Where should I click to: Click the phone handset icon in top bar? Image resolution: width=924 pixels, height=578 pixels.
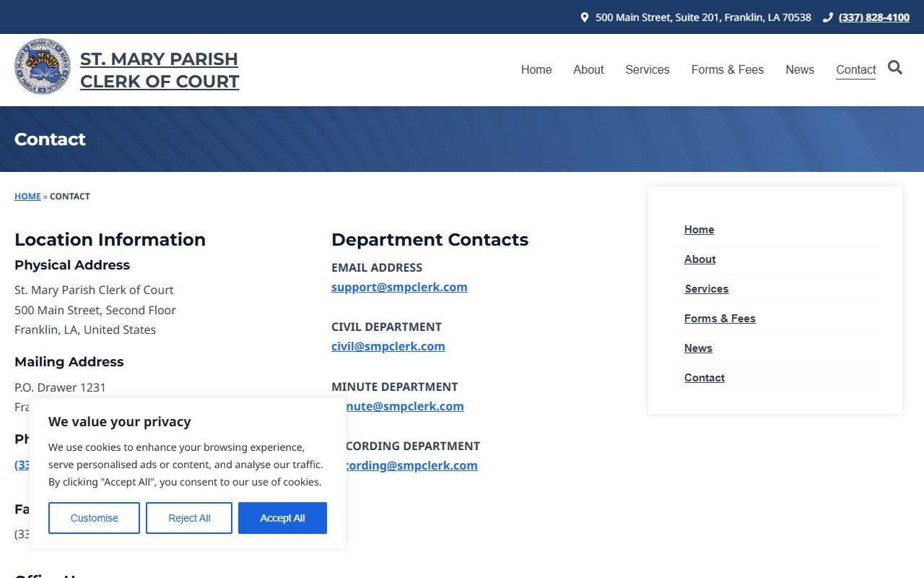828,17
